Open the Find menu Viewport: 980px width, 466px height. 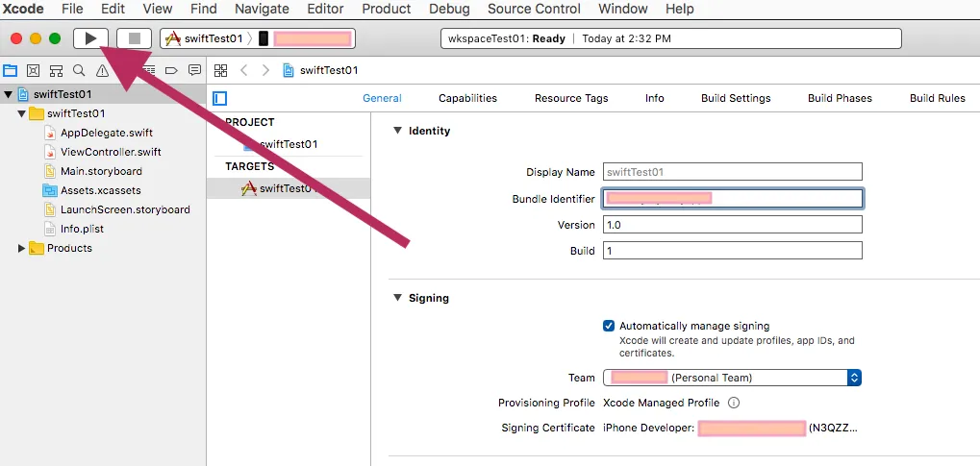(x=204, y=9)
